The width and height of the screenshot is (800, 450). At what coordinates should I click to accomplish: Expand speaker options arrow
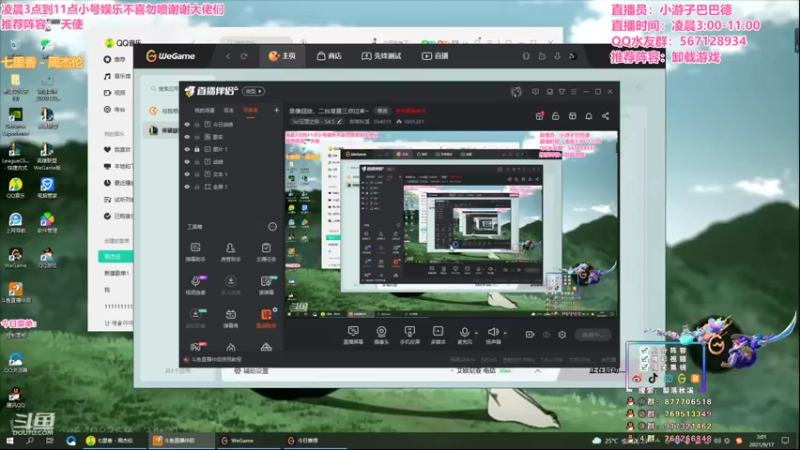(505, 333)
